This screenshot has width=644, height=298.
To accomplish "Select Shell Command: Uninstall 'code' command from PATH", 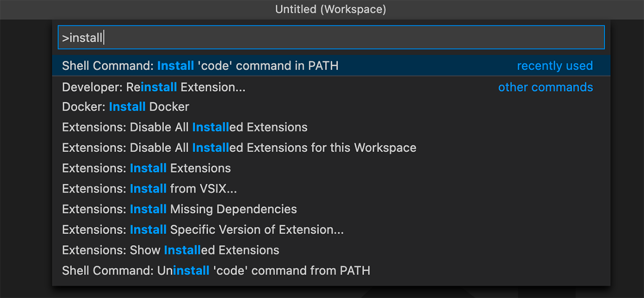I will point(331,270).
